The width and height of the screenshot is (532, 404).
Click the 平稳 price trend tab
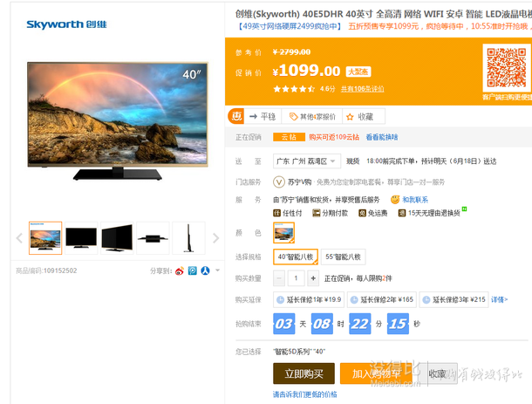pyautogui.click(x=263, y=117)
